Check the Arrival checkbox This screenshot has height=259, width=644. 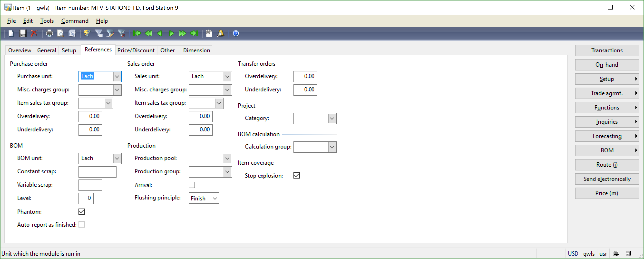(x=192, y=185)
